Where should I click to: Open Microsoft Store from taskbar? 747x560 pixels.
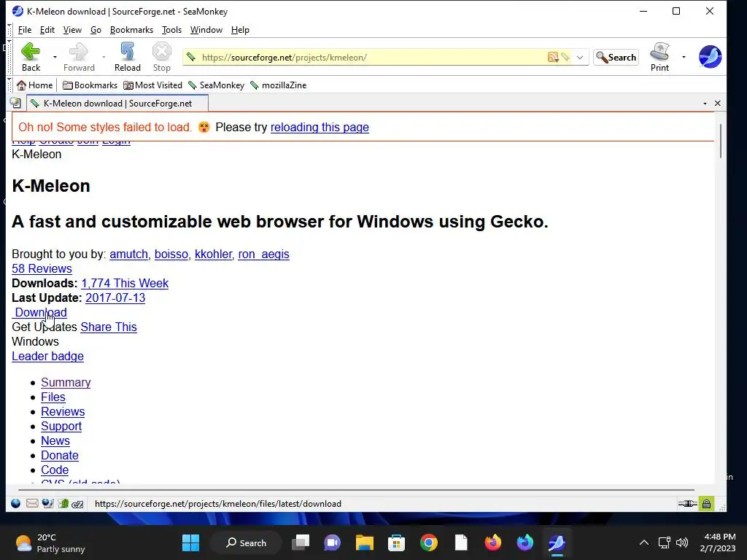point(396,542)
